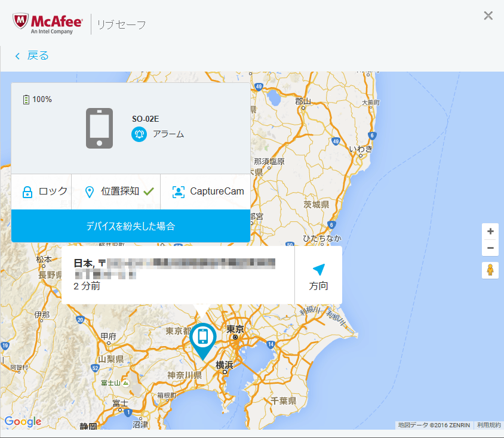Click the 伊那 label on map
504x438 pixels.
point(42,314)
